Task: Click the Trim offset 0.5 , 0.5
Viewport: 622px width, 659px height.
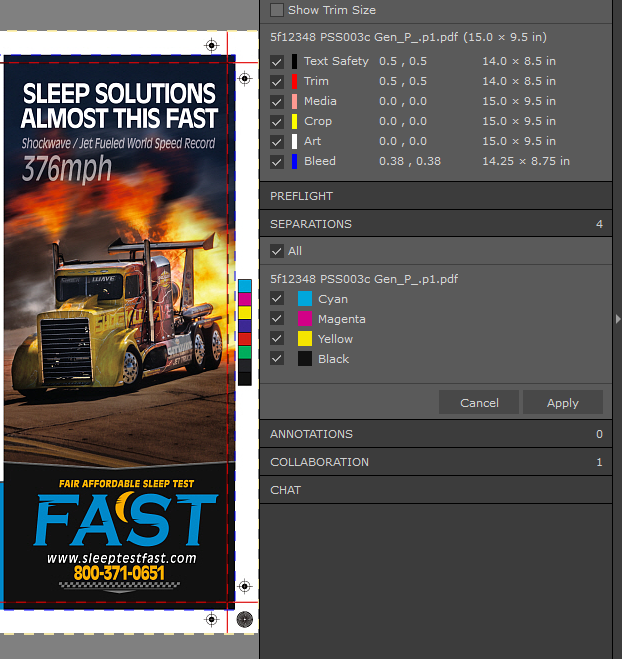Action: (403, 81)
